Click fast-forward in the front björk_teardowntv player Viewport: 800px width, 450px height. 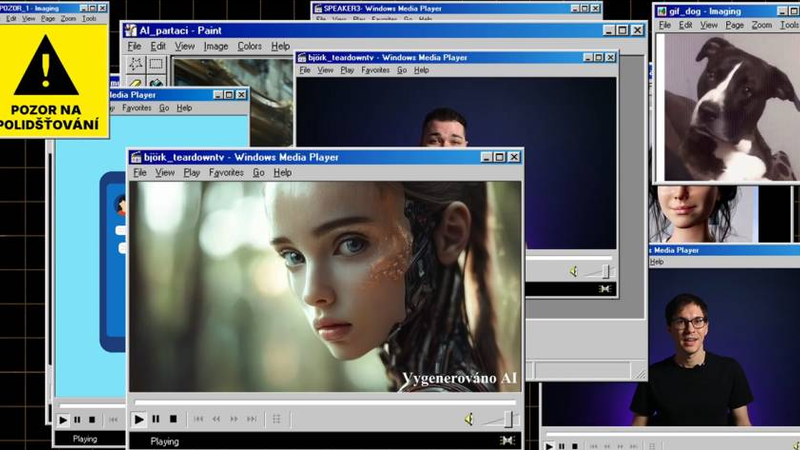click(234, 419)
